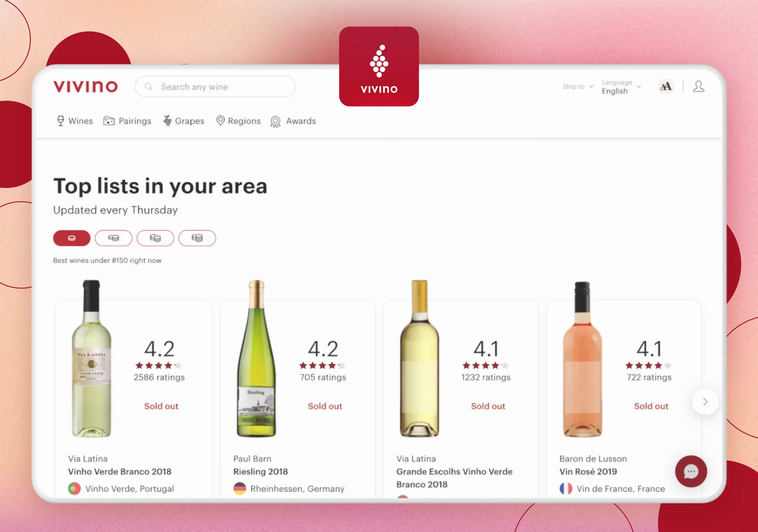This screenshot has height=532, width=758.
Task: Click the "Best wines under ₴150 right now" text
Action: tap(107, 261)
